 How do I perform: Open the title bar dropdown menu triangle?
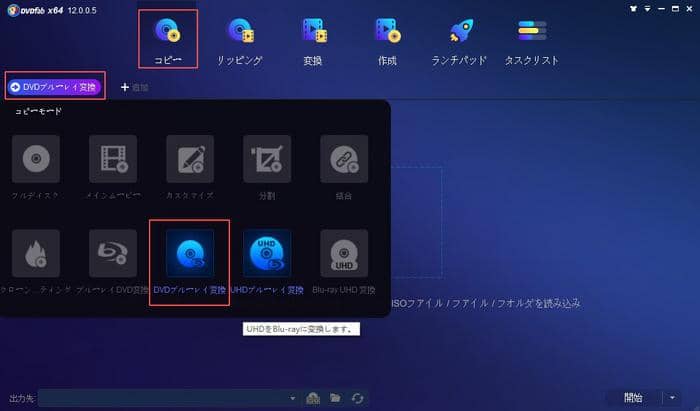coord(647,8)
